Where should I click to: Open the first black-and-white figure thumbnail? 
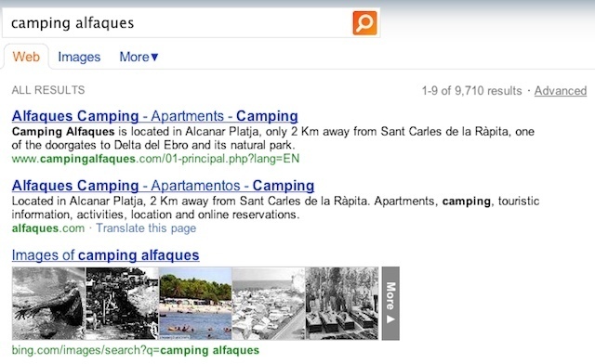point(48,304)
